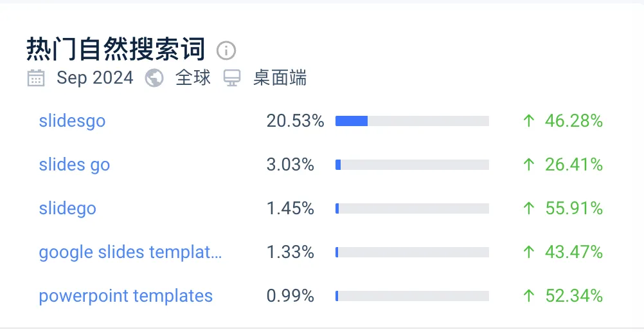Click the progress bar for slides go
Viewport: 644px width, 332px height.
pos(412,165)
